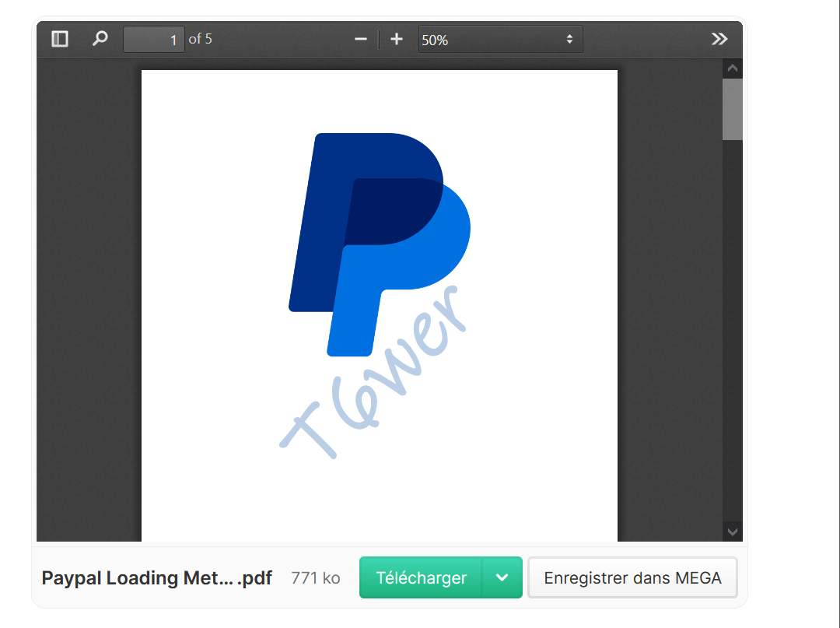840x628 pixels.
Task: Click the Paypal Loading Met... .pdf file name
Action: coord(157,578)
